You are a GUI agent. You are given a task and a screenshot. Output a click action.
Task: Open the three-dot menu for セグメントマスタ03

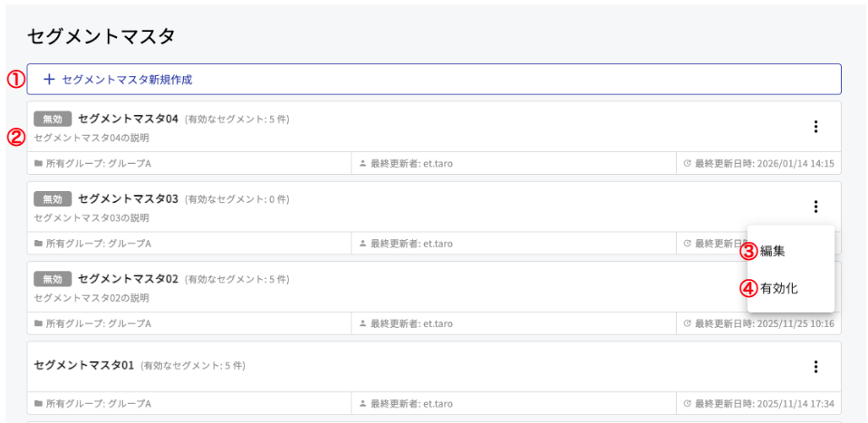click(815, 207)
